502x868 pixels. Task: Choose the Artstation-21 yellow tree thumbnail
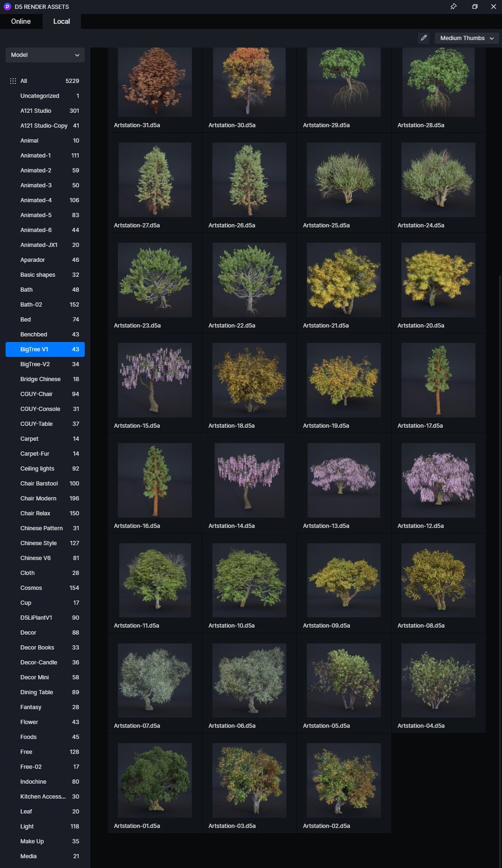click(x=344, y=280)
